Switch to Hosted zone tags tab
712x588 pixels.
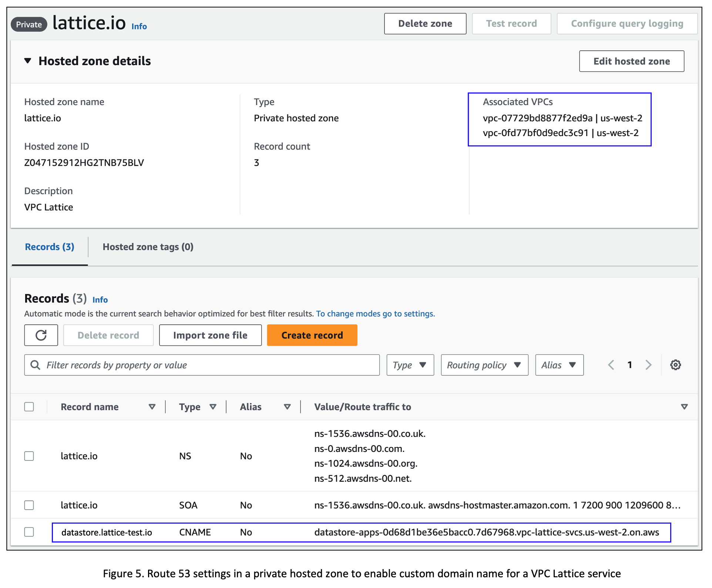(148, 247)
